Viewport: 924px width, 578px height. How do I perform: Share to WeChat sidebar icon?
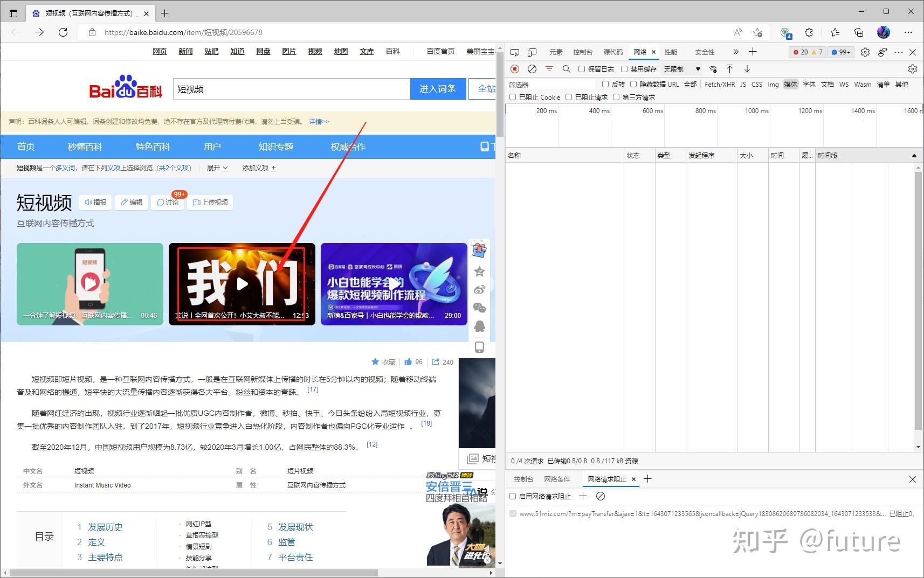point(479,308)
